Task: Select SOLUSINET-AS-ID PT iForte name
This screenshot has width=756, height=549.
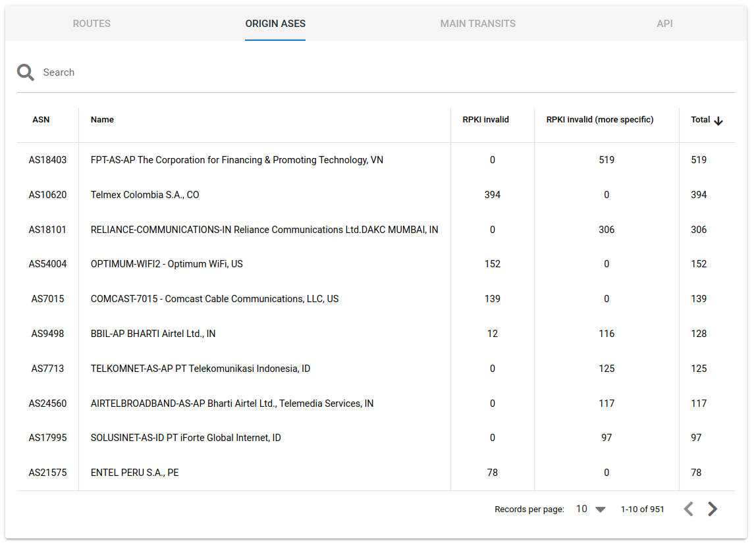Action: tap(186, 438)
